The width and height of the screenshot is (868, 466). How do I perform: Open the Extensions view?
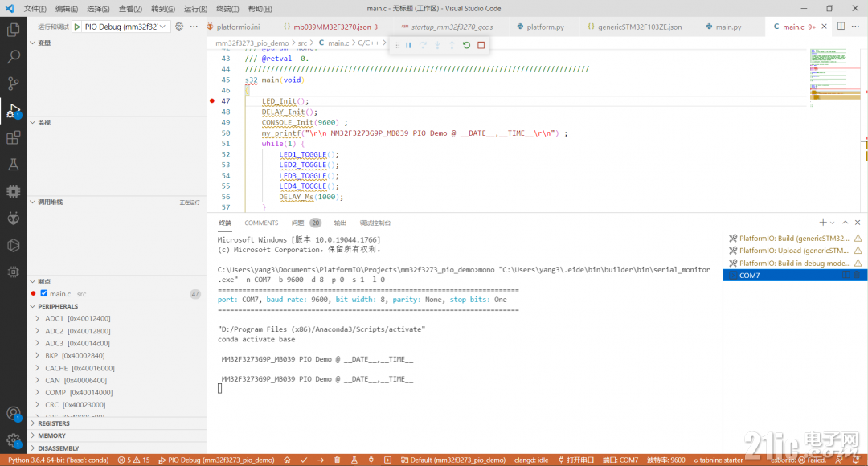click(x=14, y=137)
